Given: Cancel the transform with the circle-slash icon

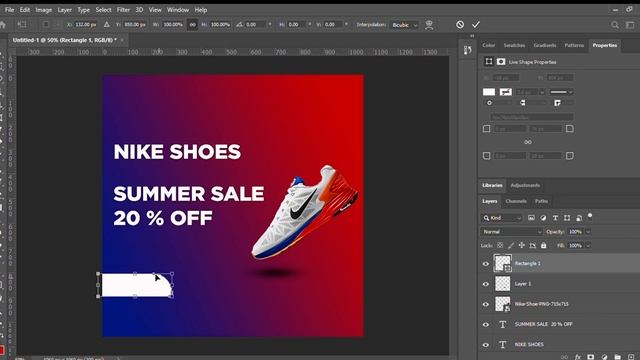Looking at the screenshot, I should click(x=460, y=24).
